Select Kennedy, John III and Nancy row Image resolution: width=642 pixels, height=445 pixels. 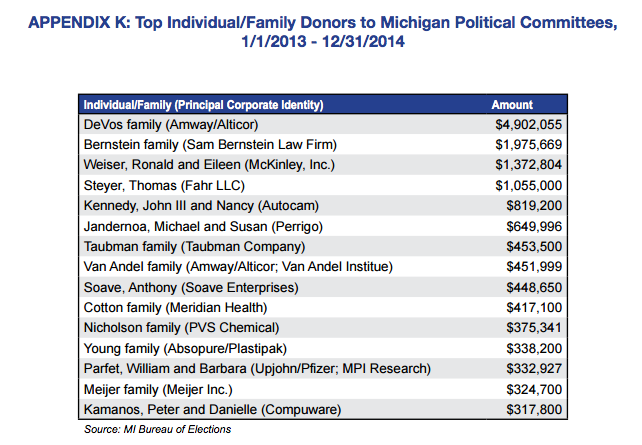click(201, 205)
